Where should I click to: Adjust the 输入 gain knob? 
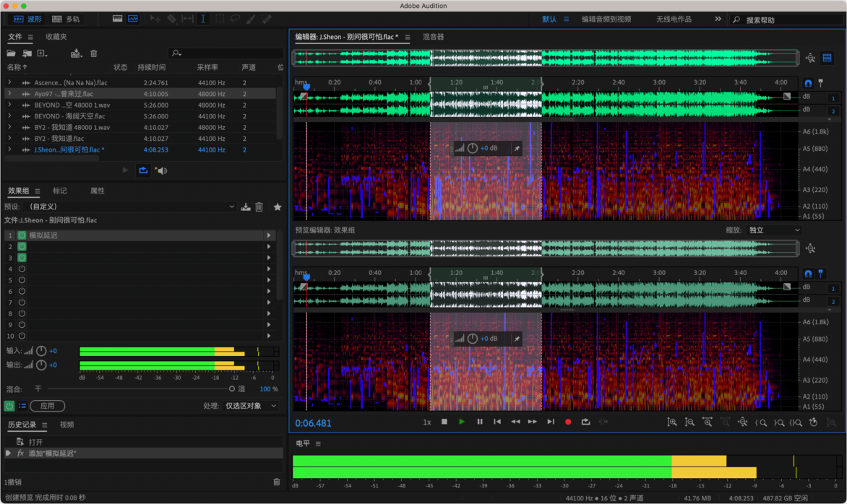coord(41,351)
